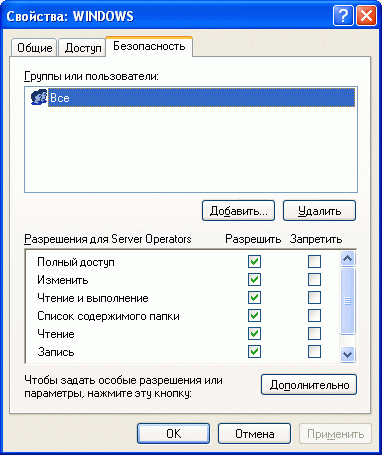Select the Все group icon
Screen dimensions: 382x455
tap(39, 98)
